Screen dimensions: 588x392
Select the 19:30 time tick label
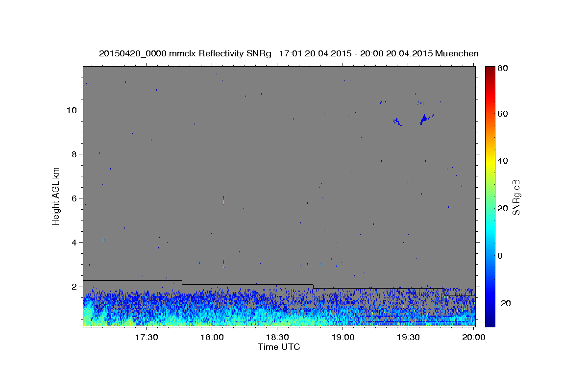coord(408,338)
